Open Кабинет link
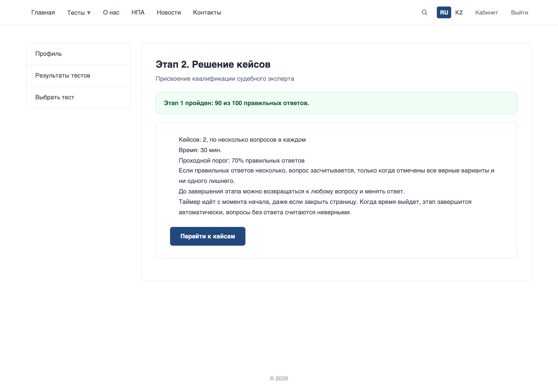Screen dimensions: 558x392 click(x=487, y=12)
